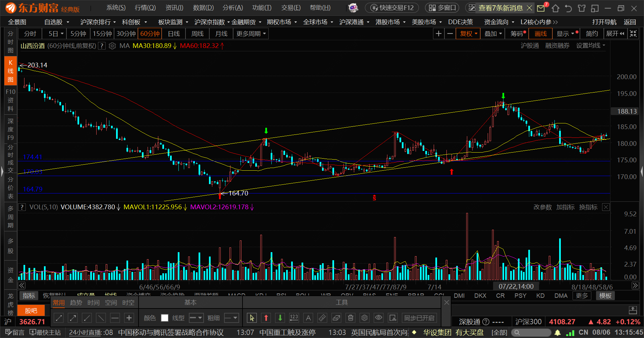Screen dimensions: 644x338
Task: Click the trash can delete-drawings icon
Action: point(351,318)
